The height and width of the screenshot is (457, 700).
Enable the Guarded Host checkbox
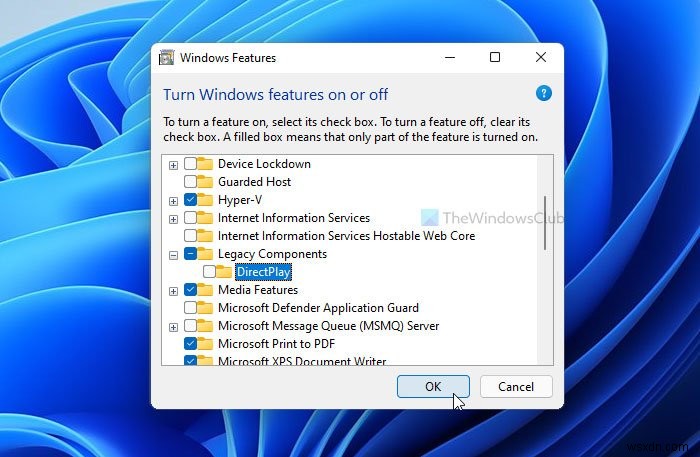(190, 181)
